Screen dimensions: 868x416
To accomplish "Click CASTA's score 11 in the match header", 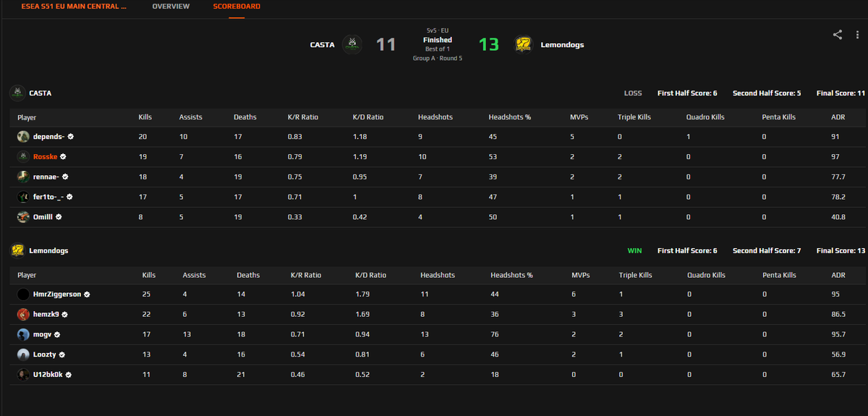I will [x=386, y=45].
